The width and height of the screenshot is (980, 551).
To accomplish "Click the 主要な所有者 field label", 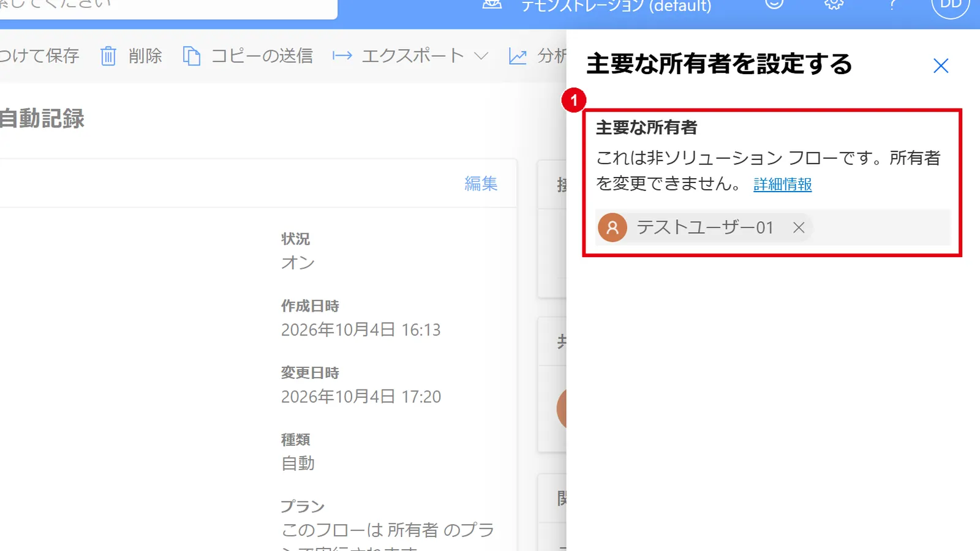I will tap(647, 127).
